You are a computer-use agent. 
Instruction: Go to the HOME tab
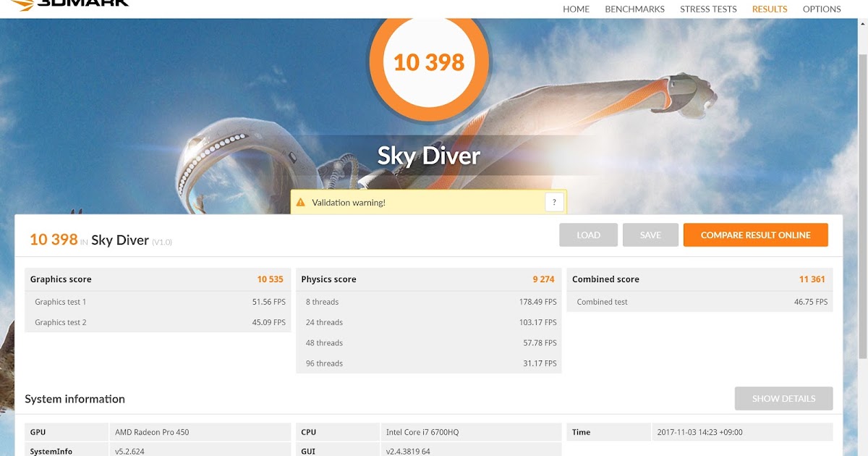point(576,9)
